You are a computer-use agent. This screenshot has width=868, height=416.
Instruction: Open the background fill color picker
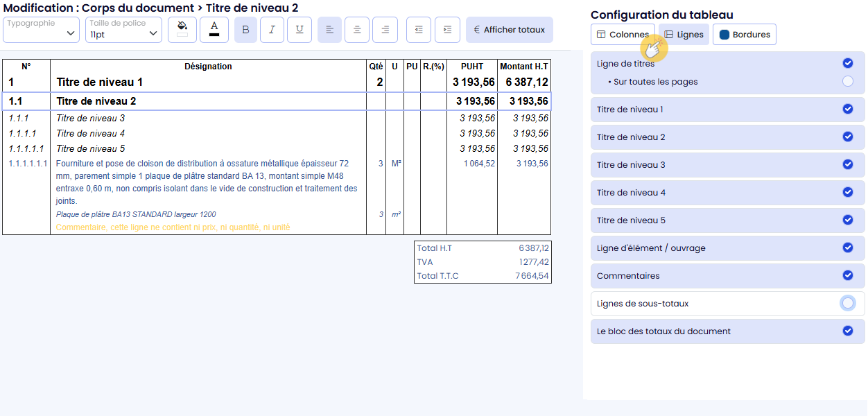(x=182, y=30)
